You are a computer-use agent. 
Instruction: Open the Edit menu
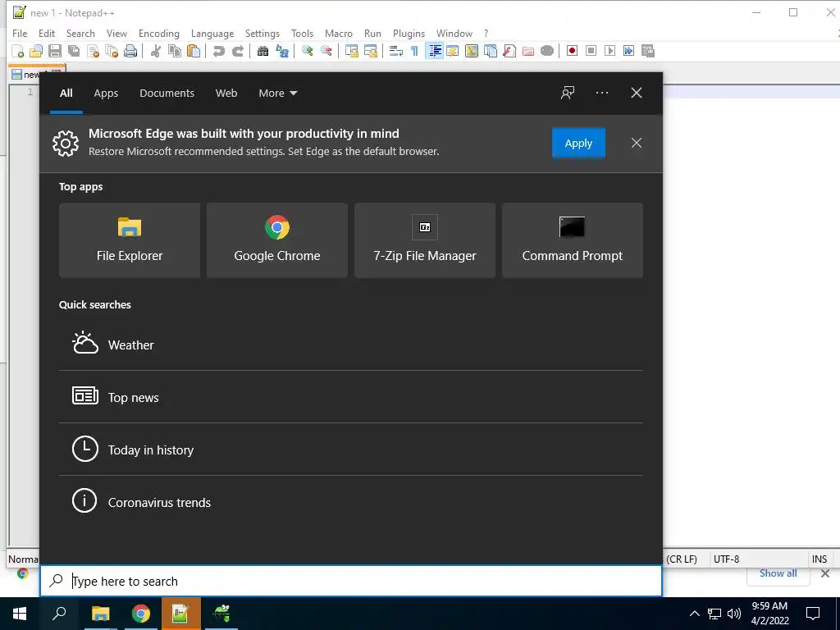pos(47,33)
